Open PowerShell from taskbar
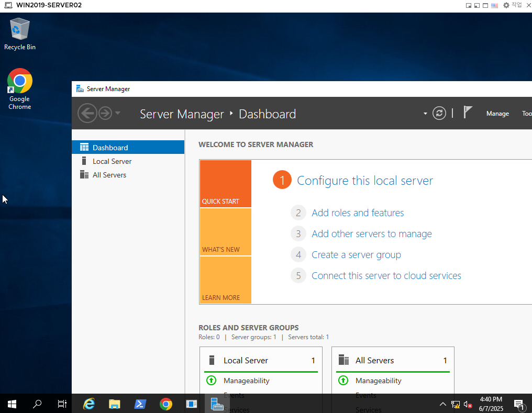The height and width of the screenshot is (413, 532). coord(140,404)
